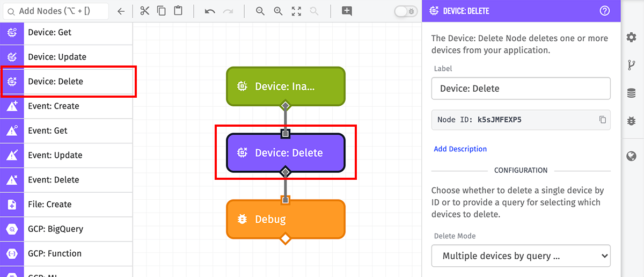This screenshot has width=644, height=277.
Task: Click the GCP: Function hexagon icon
Action: [12, 253]
